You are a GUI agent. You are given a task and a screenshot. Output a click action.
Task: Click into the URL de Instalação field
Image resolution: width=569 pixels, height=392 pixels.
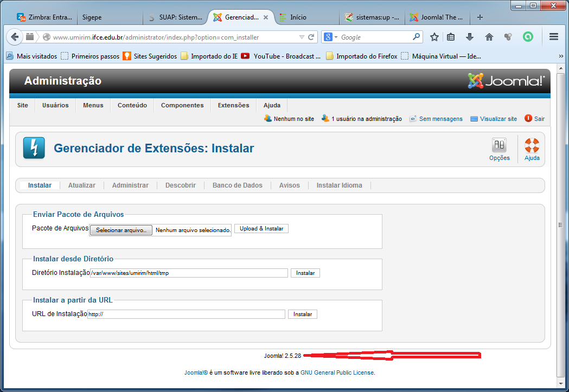click(186, 314)
